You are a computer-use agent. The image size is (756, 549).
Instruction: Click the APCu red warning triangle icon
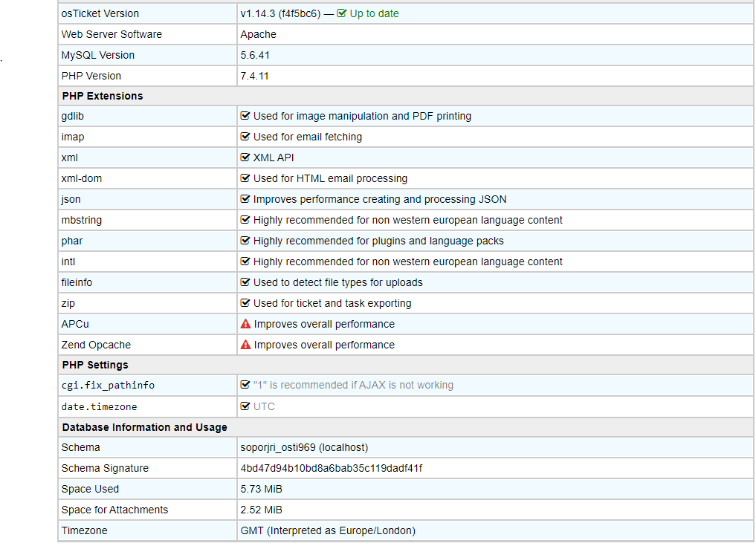(245, 324)
